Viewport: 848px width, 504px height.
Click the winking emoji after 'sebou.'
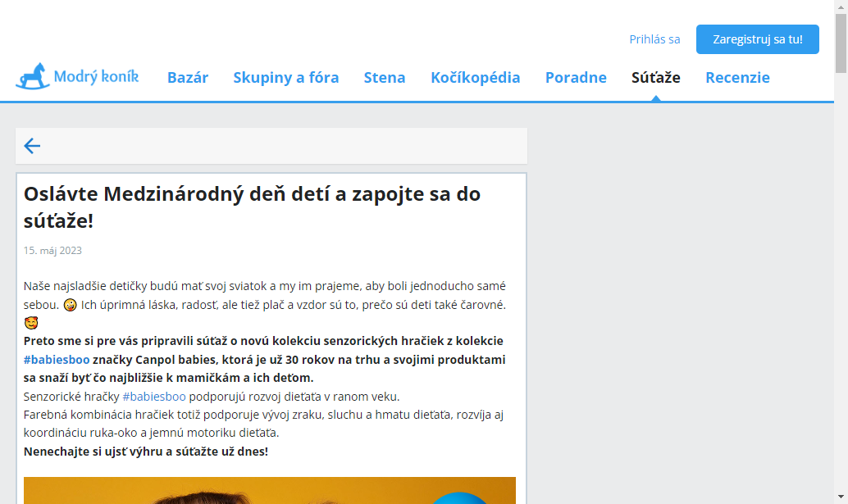click(71, 305)
